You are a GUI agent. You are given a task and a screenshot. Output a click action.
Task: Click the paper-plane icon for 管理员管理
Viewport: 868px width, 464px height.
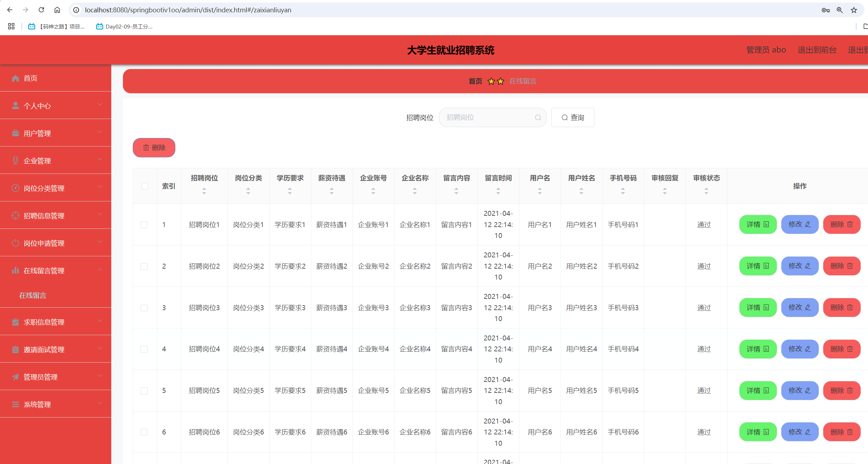click(x=15, y=377)
